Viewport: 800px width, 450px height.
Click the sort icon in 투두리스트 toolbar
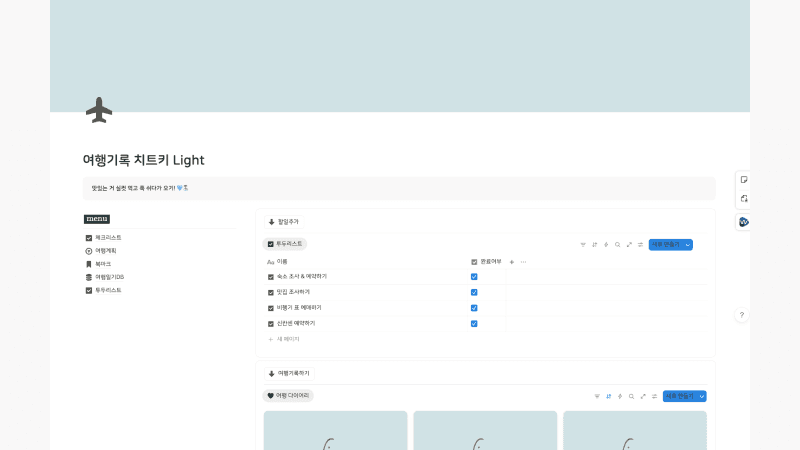coord(595,244)
